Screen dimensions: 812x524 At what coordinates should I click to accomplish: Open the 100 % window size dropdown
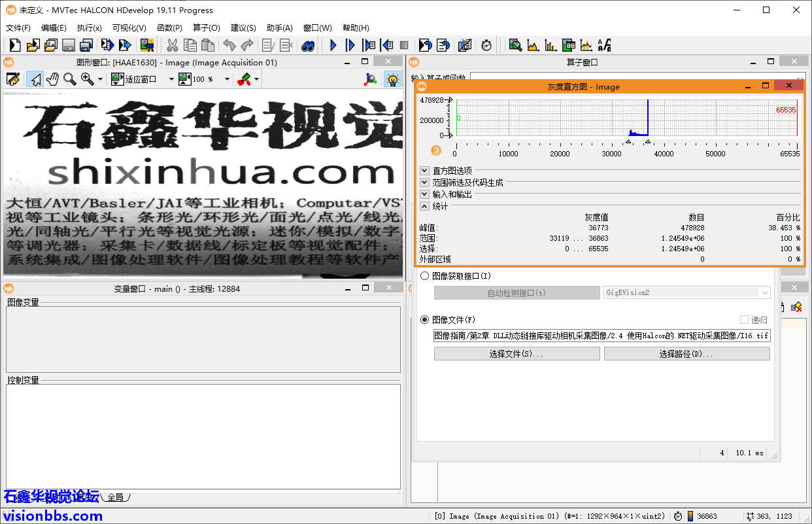(x=227, y=79)
